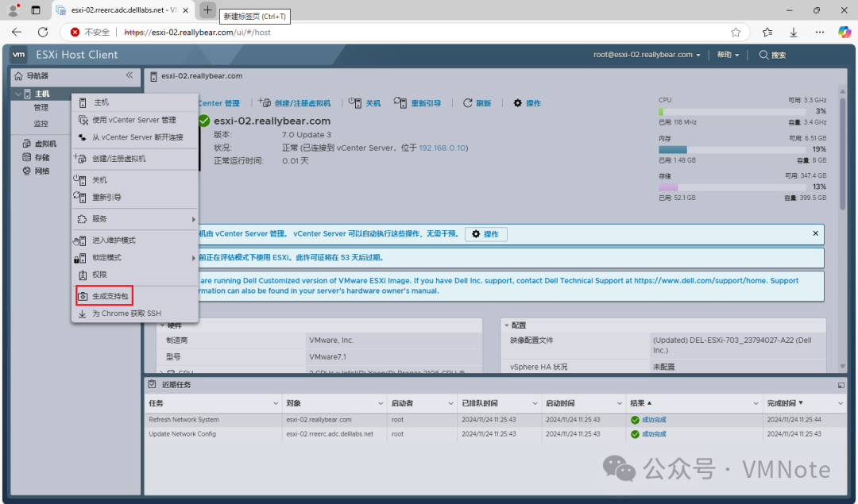Select the Update Network Config task row
This screenshot has height=504, width=858.
495,434
